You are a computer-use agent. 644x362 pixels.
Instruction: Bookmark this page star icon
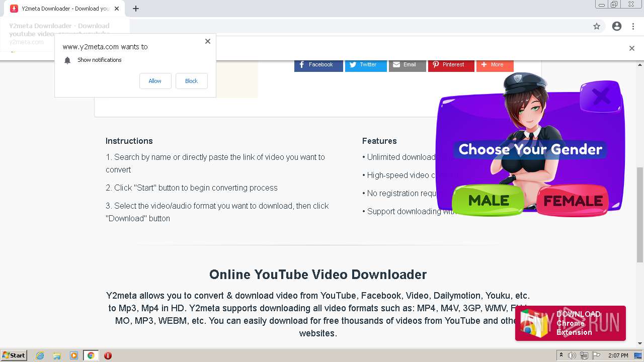597,26
